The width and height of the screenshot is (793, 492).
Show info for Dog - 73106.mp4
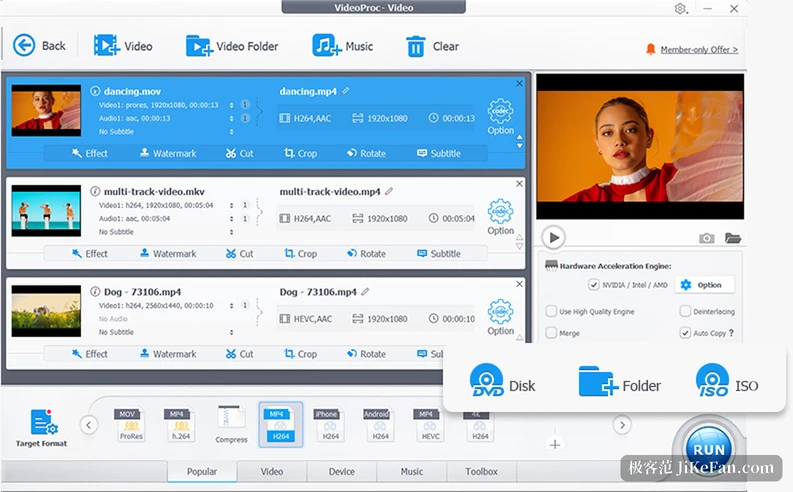click(95, 292)
